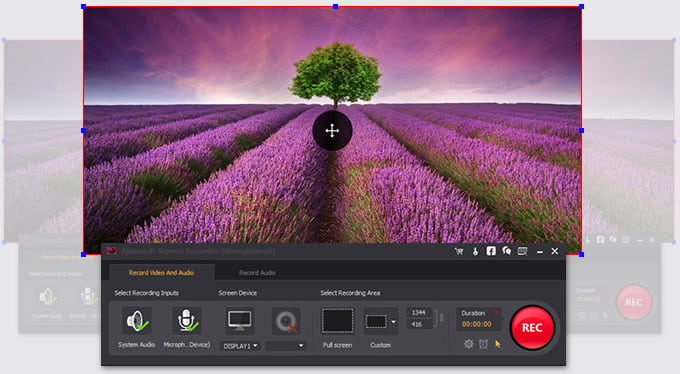This screenshot has width=680, height=374.
Task: Open the Facebook icon in title bar
Action: [491, 251]
